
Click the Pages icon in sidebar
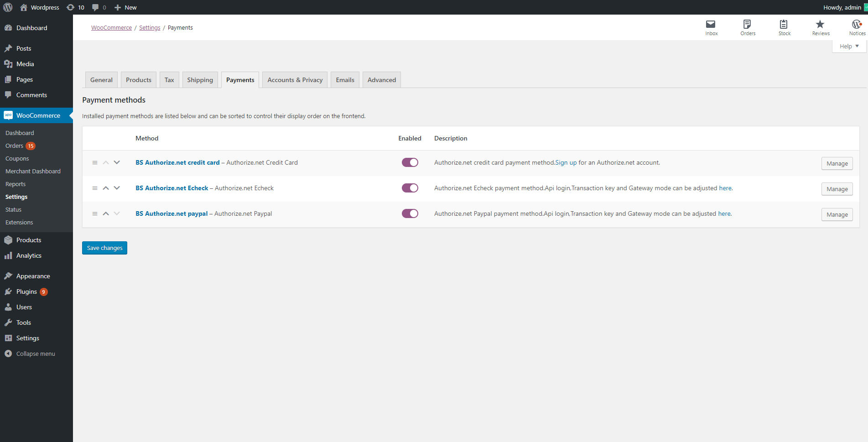click(x=8, y=79)
